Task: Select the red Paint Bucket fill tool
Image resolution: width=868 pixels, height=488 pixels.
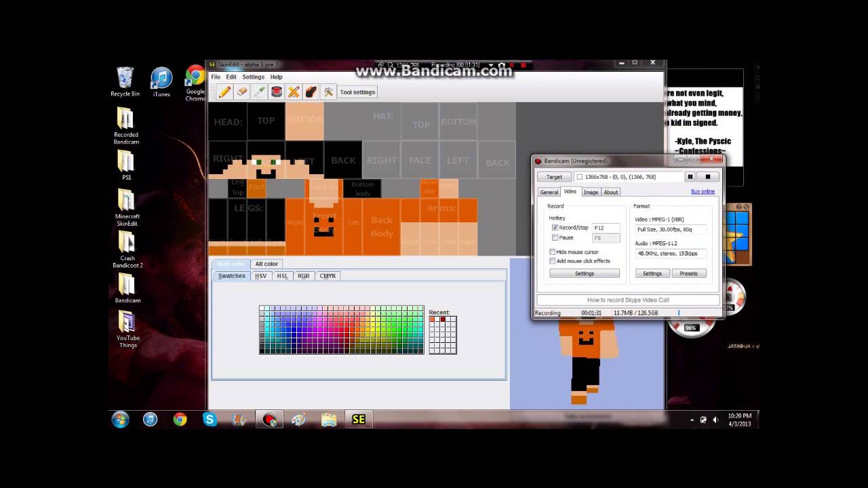Action: click(277, 92)
